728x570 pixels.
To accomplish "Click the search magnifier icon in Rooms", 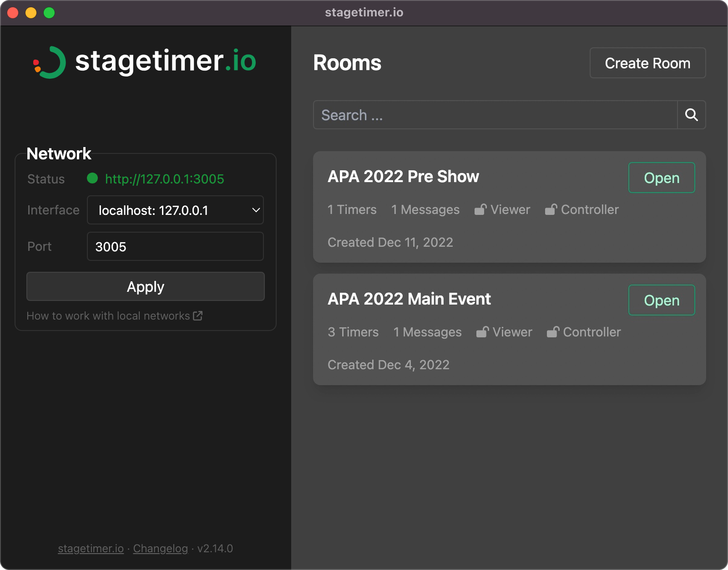I will [691, 115].
